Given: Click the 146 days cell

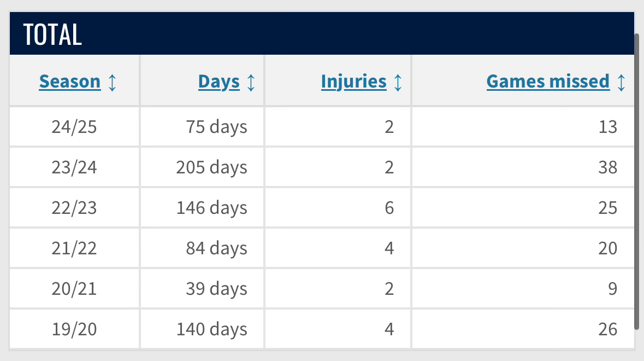Looking at the screenshot, I should tap(211, 208).
